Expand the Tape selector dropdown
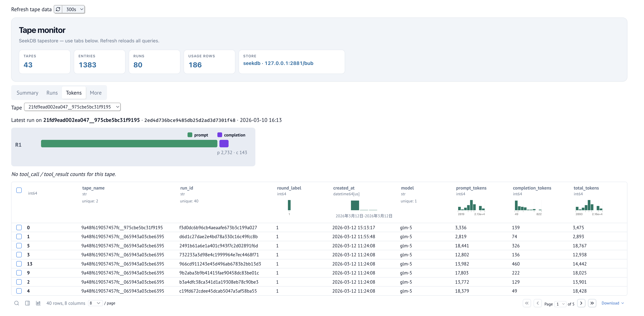This screenshot has height=316, width=644. click(x=73, y=107)
